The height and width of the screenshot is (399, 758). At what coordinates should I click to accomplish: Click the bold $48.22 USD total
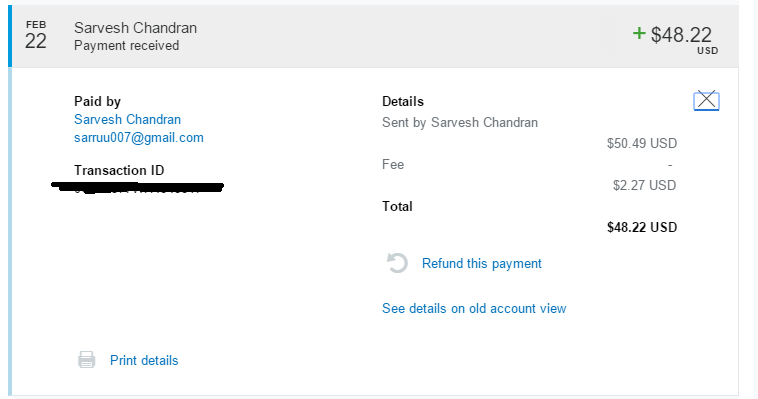[x=642, y=227]
